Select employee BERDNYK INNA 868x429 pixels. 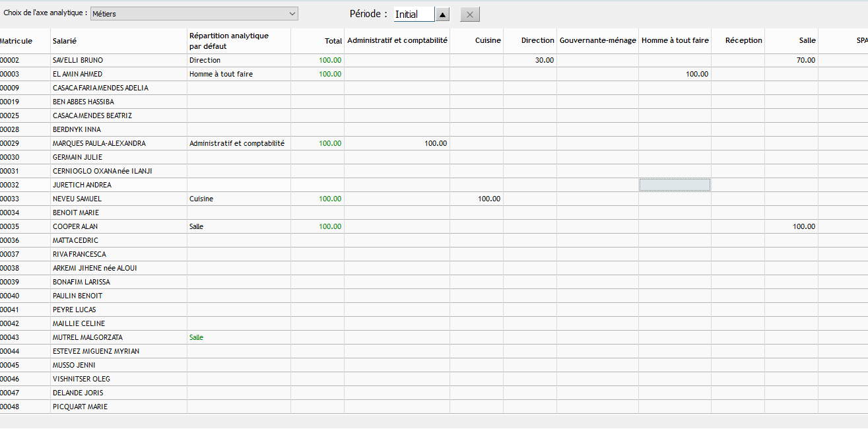[77, 129]
